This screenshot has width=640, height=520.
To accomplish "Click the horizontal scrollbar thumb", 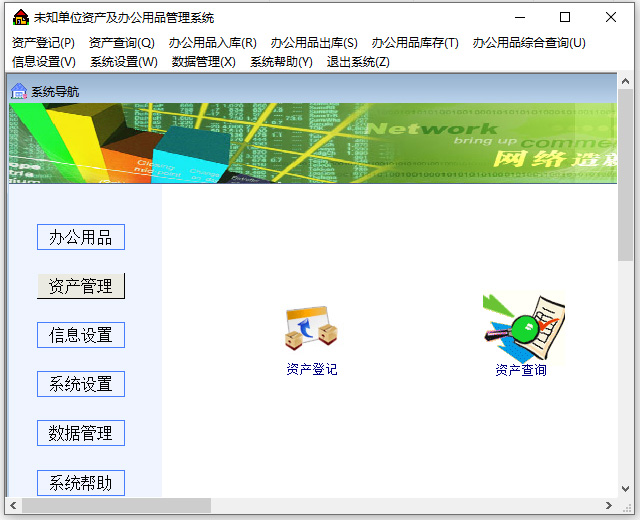I will pyautogui.click(x=116, y=505).
